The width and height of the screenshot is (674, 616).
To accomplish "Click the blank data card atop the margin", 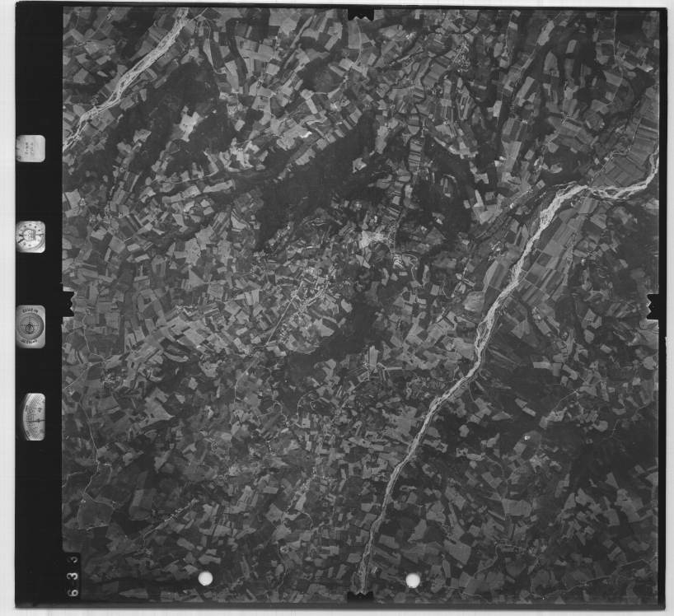I will tap(30, 148).
